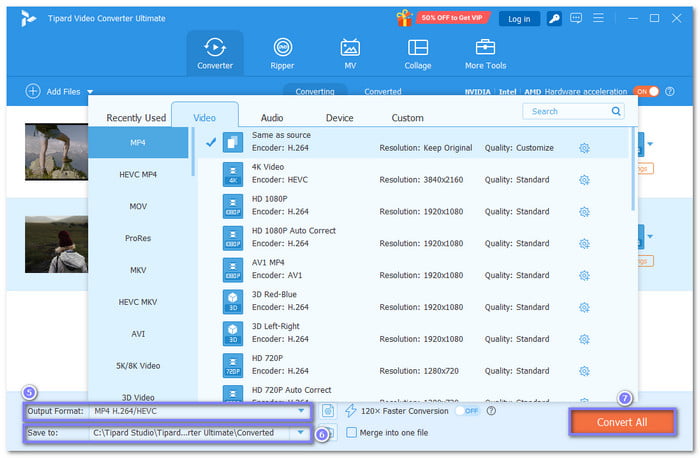Open settings gear for 3D Red-Blue
The image size is (700, 458).
tap(584, 307)
